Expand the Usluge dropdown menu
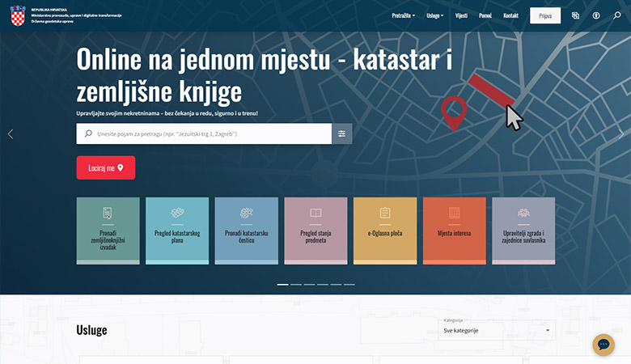The width and height of the screenshot is (631, 364). coord(434,15)
